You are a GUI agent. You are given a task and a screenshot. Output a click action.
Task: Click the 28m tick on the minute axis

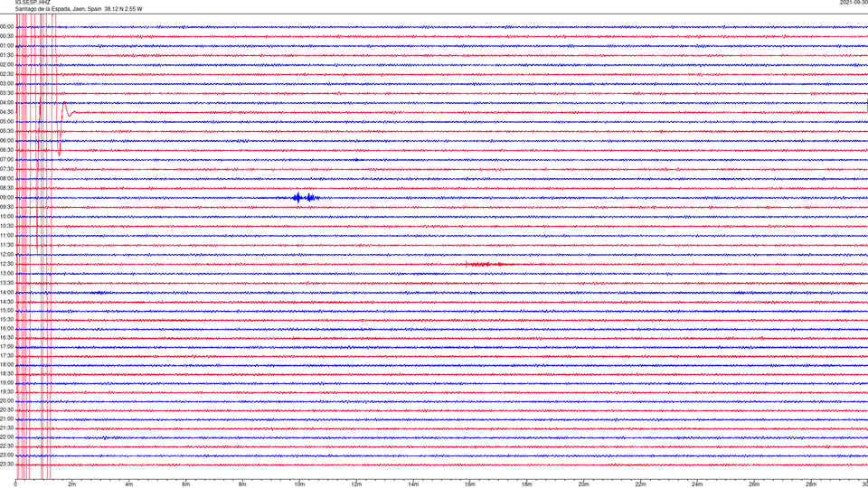(x=811, y=484)
